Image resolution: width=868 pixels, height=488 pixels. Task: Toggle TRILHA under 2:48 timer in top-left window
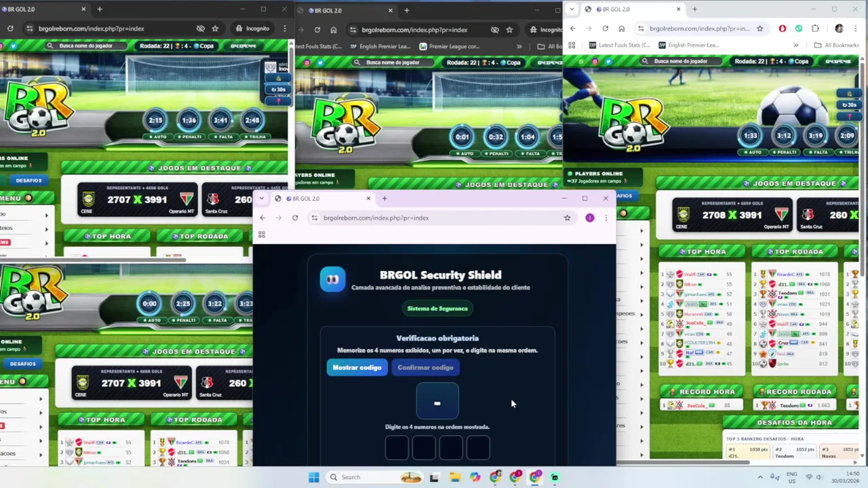pos(254,136)
